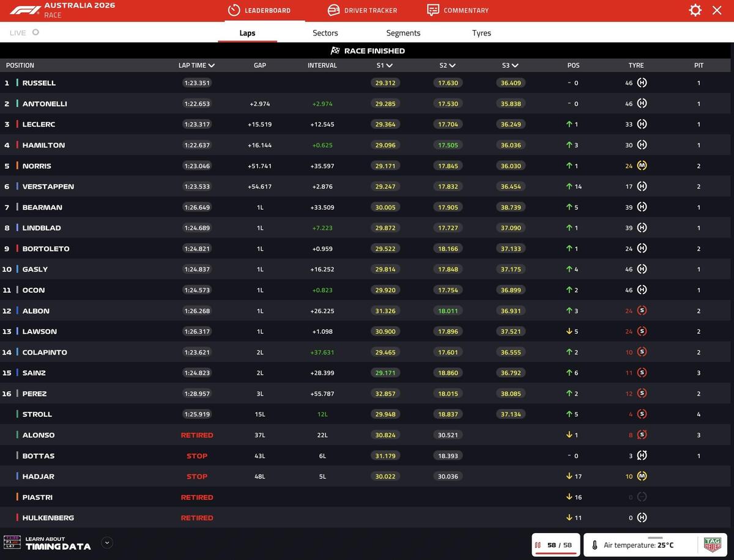Click Albon's soft tyre icon
The height and width of the screenshot is (560, 734).
(642, 311)
